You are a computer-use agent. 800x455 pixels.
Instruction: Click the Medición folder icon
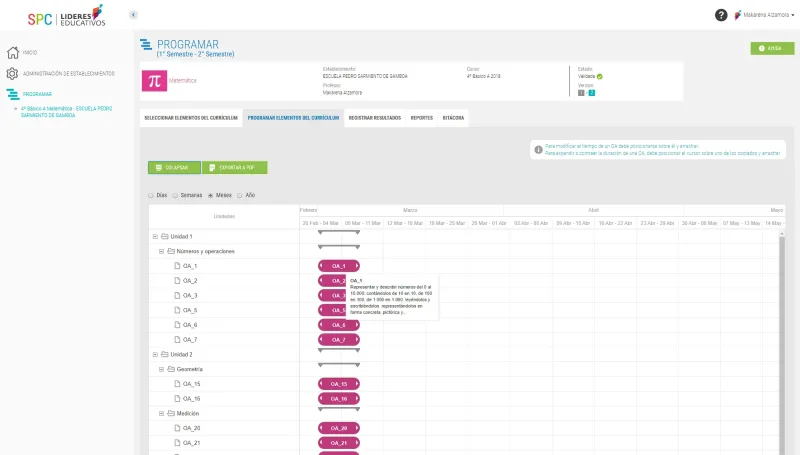click(171, 414)
